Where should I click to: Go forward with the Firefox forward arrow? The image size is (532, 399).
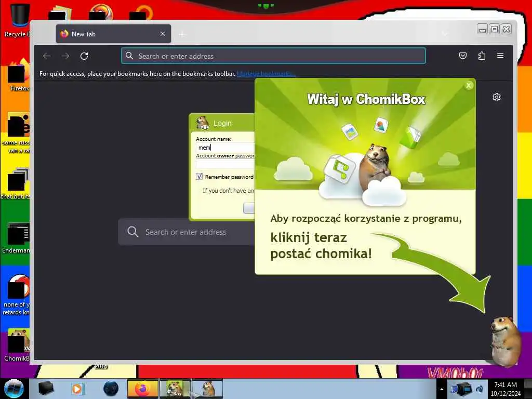65,56
